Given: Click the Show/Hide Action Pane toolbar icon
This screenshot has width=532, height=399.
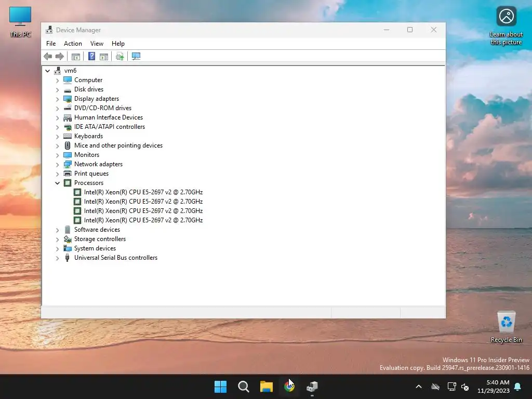Looking at the screenshot, I should 104,57.
